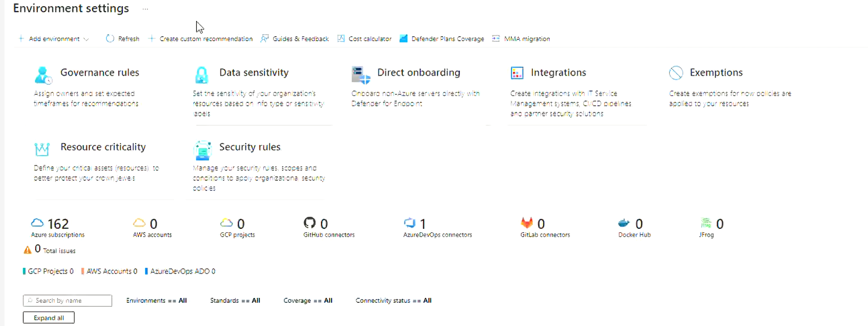The image size is (868, 326).
Task: Open the Environments == All filter
Action: [157, 301]
